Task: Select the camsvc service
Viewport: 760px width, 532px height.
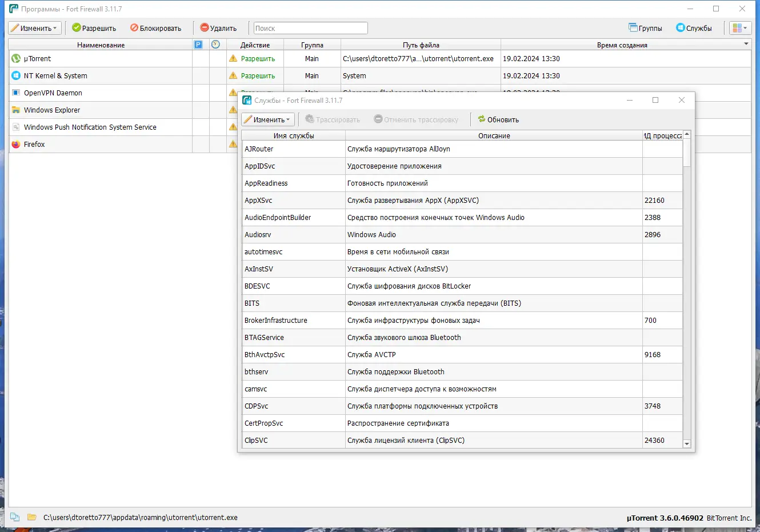Action: [255, 389]
